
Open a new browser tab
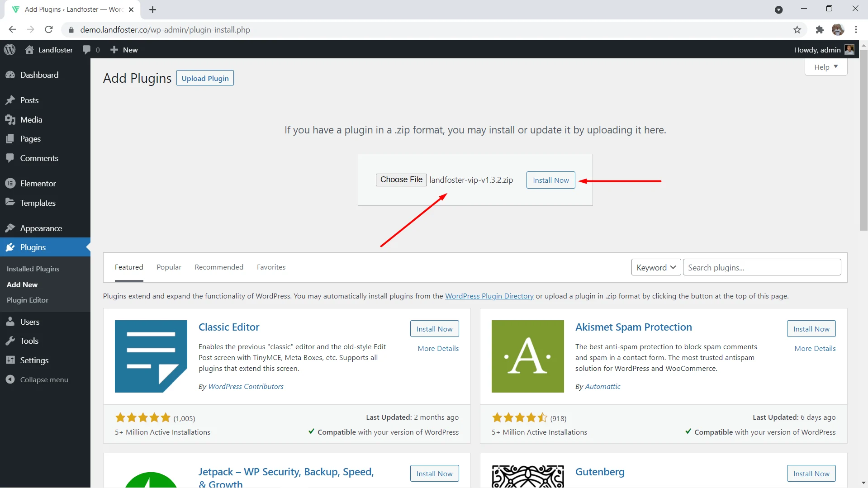coord(152,9)
